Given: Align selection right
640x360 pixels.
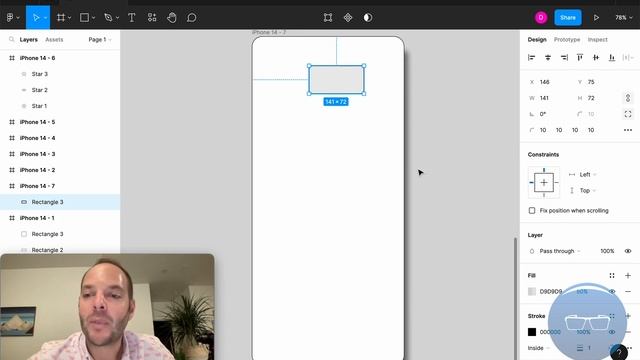Looking at the screenshot, I should coord(564,58).
